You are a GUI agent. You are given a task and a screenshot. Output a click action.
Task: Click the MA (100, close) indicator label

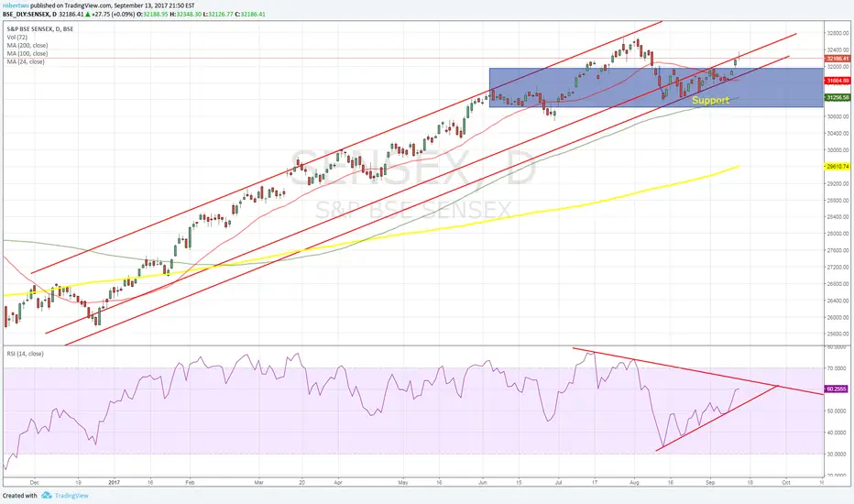tap(27, 53)
